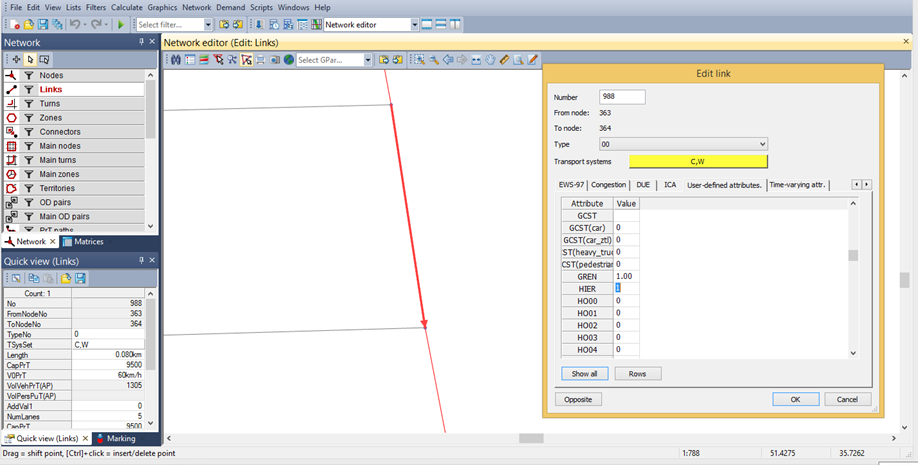Click the globe background map icon
This screenshot has height=465, width=918.
click(288, 60)
